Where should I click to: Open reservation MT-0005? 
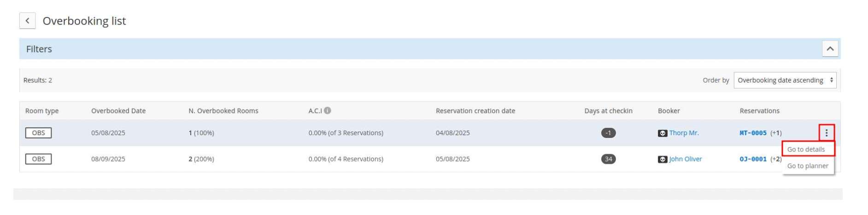pyautogui.click(x=753, y=133)
